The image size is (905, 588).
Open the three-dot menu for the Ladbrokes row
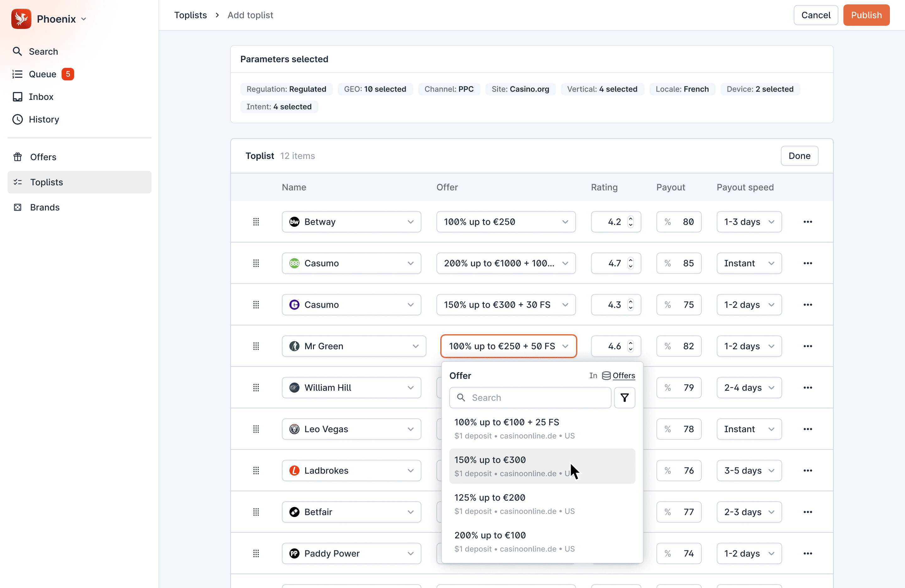click(x=807, y=470)
